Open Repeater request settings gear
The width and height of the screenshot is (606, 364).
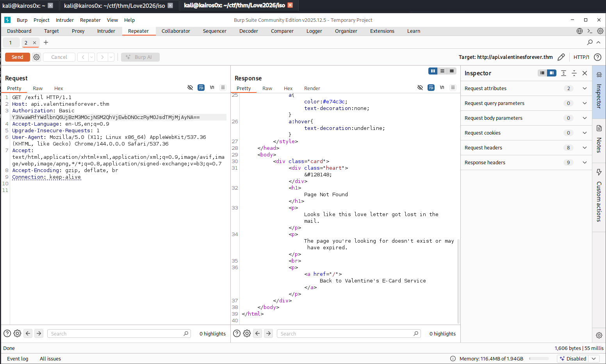[x=36, y=57]
